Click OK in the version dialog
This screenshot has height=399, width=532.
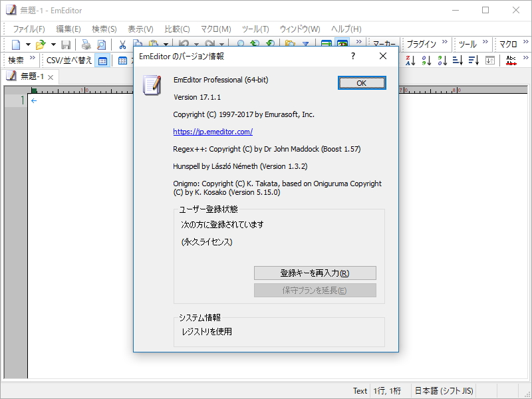click(x=362, y=83)
